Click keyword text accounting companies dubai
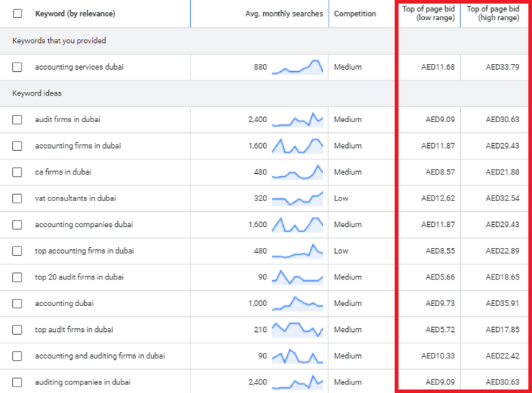The height and width of the screenshot is (393, 532). click(x=84, y=224)
